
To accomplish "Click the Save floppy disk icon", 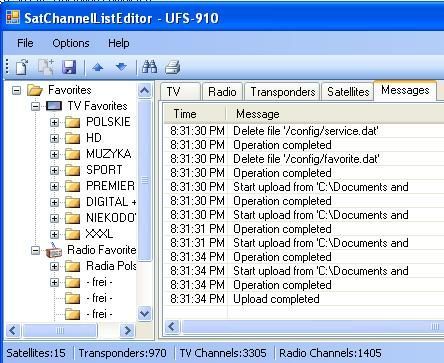I will click(x=69, y=67).
